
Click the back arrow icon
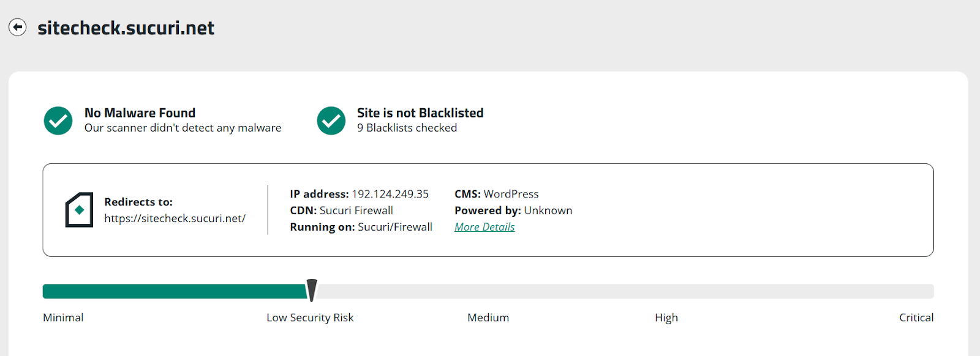tap(19, 28)
